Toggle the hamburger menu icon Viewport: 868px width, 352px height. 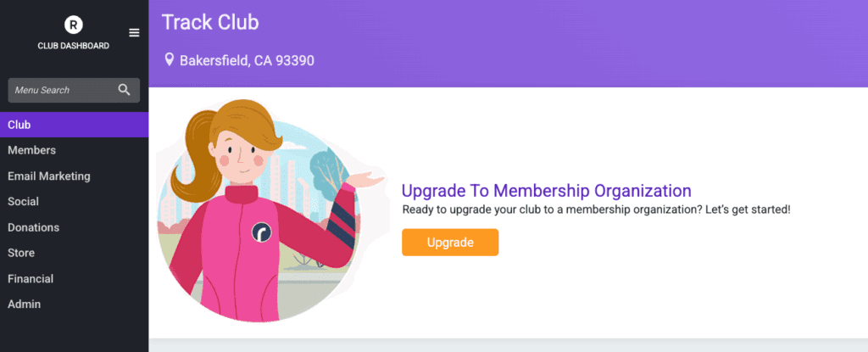pos(134,32)
